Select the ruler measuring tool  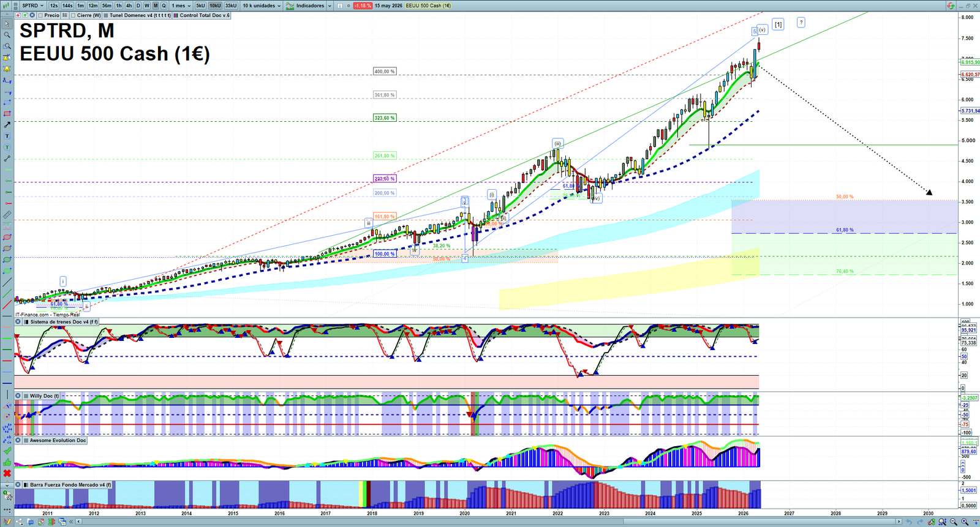[x=7, y=215]
